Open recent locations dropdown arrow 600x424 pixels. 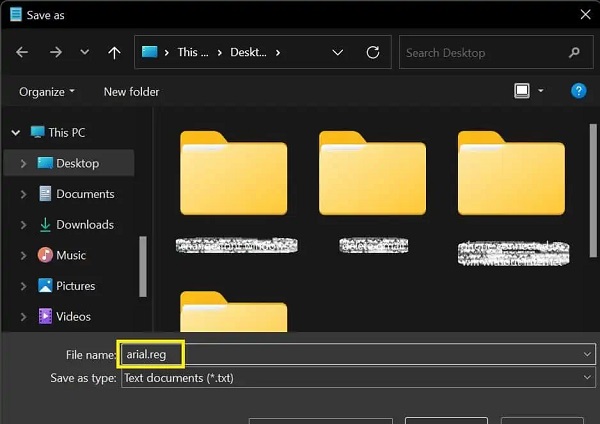(85, 52)
